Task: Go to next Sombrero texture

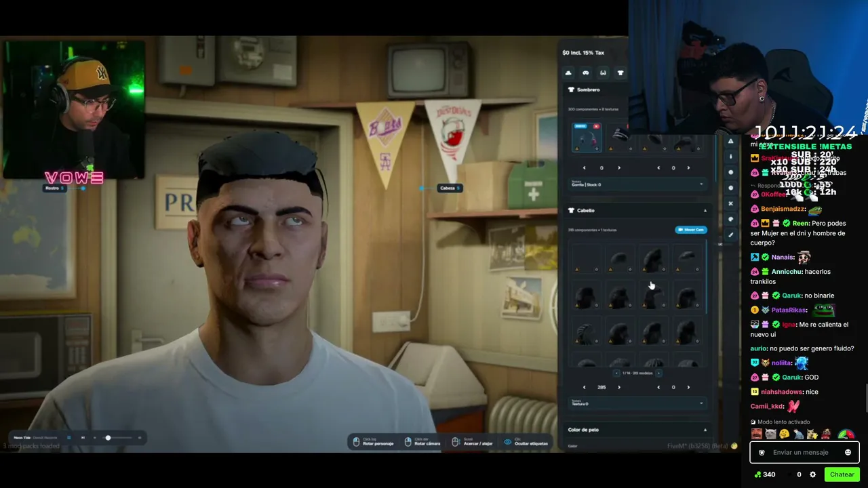Action: (688, 168)
